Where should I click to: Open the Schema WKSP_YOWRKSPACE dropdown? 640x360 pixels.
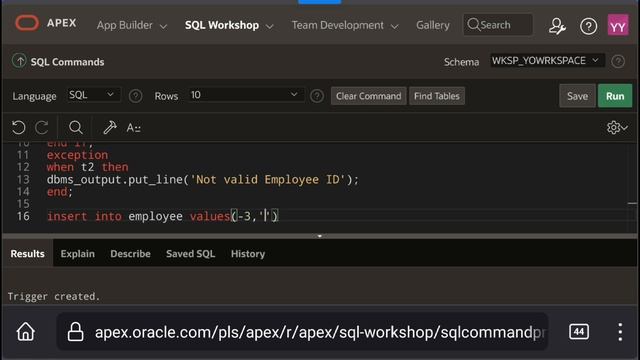click(547, 61)
